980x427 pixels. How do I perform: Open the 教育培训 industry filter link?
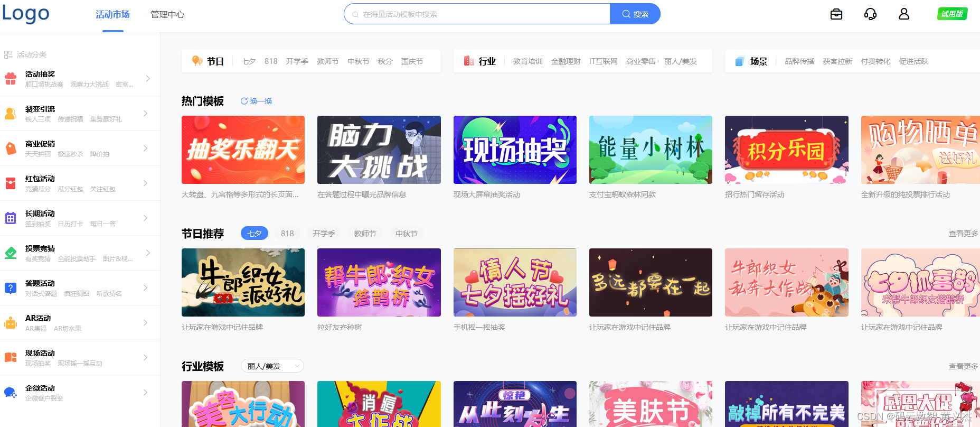[x=527, y=61]
